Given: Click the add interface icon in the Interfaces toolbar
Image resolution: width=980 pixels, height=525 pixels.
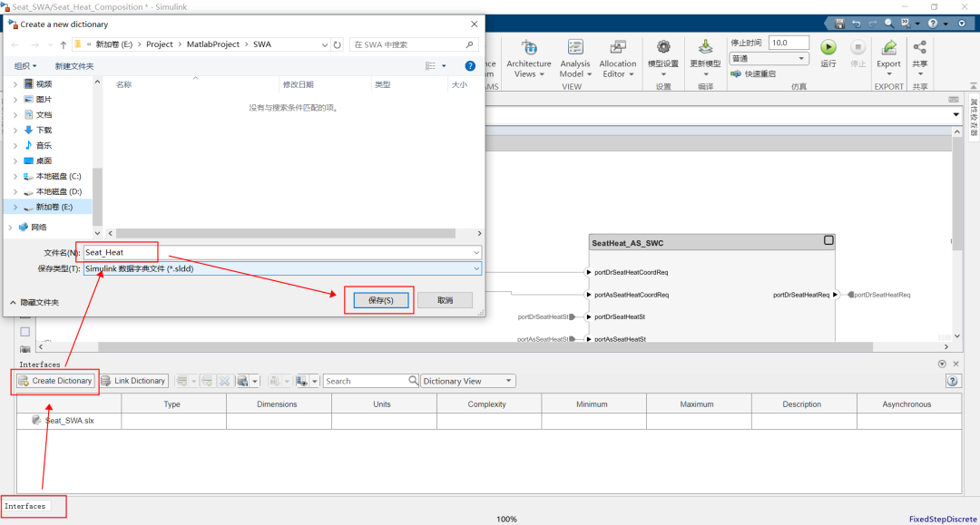Looking at the screenshot, I should coord(181,381).
